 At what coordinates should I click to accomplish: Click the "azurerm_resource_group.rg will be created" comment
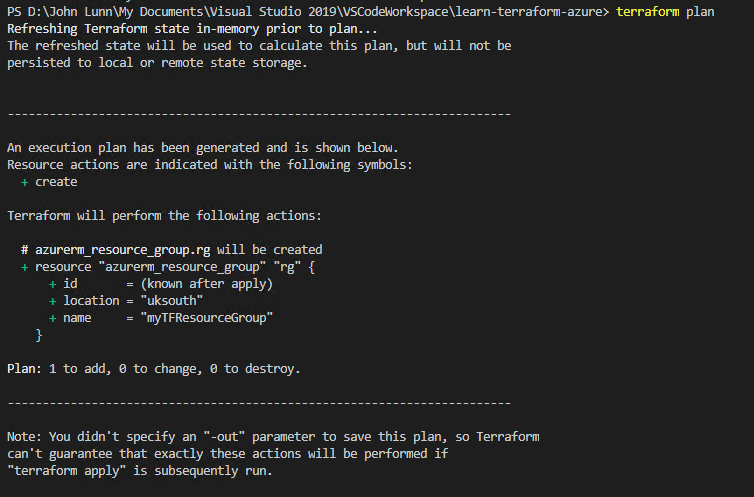172,249
